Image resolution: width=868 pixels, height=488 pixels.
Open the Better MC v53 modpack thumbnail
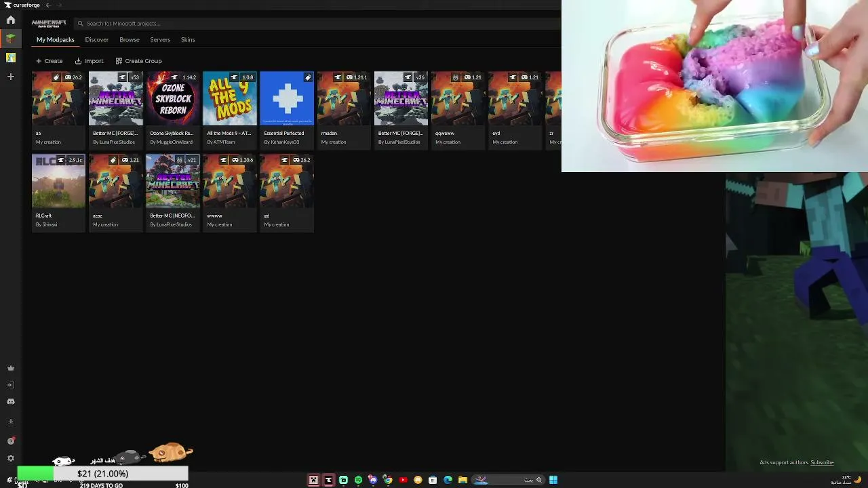pos(116,98)
